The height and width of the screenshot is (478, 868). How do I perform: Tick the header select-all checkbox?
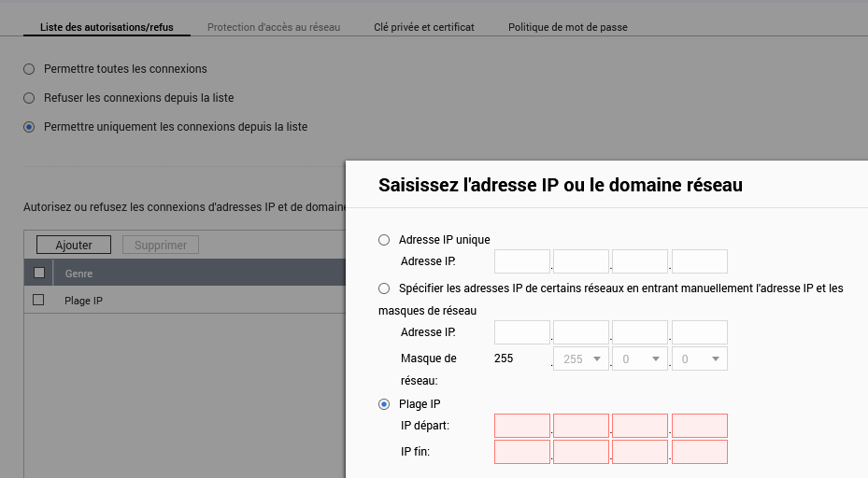click(x=39, y=274)
